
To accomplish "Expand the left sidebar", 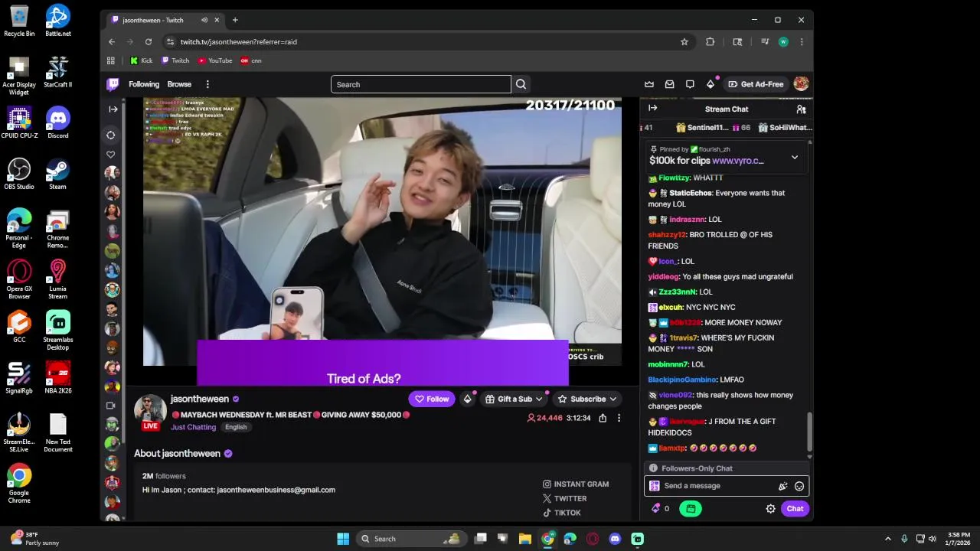I will pyautogui.click(x=113, y=109).
